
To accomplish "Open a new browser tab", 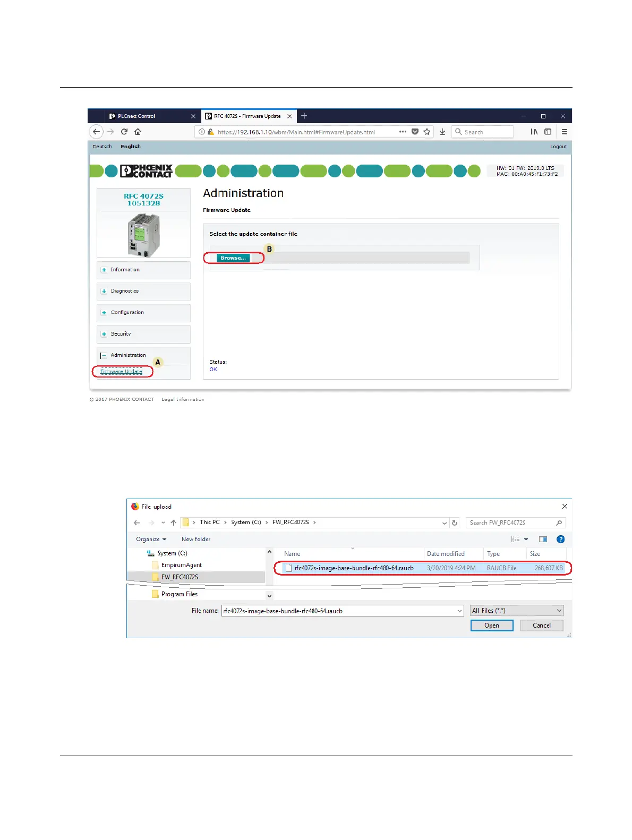I will (304, 116).
